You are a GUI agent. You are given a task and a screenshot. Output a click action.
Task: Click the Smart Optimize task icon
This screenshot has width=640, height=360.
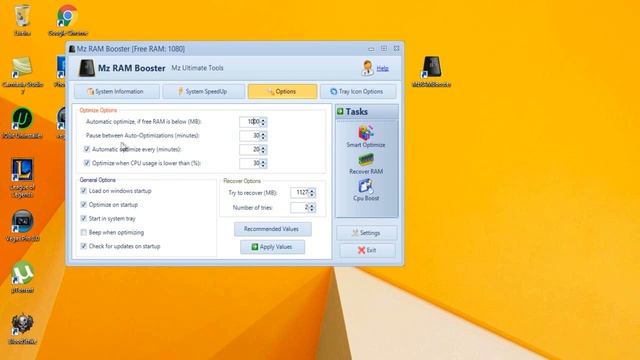coord(366,133)
